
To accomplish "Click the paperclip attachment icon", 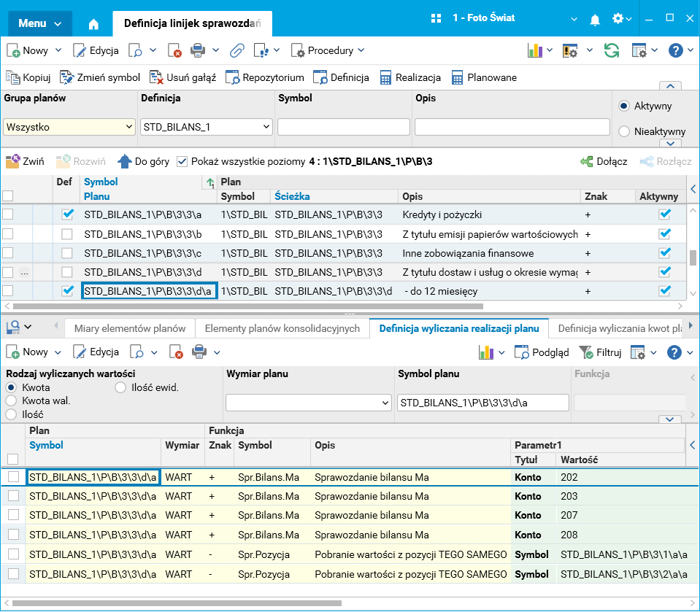I will [236, 50].
